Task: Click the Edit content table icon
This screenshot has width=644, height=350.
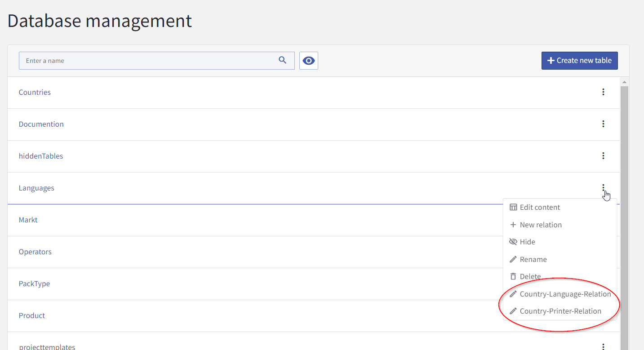Action: tap(513, 208)
